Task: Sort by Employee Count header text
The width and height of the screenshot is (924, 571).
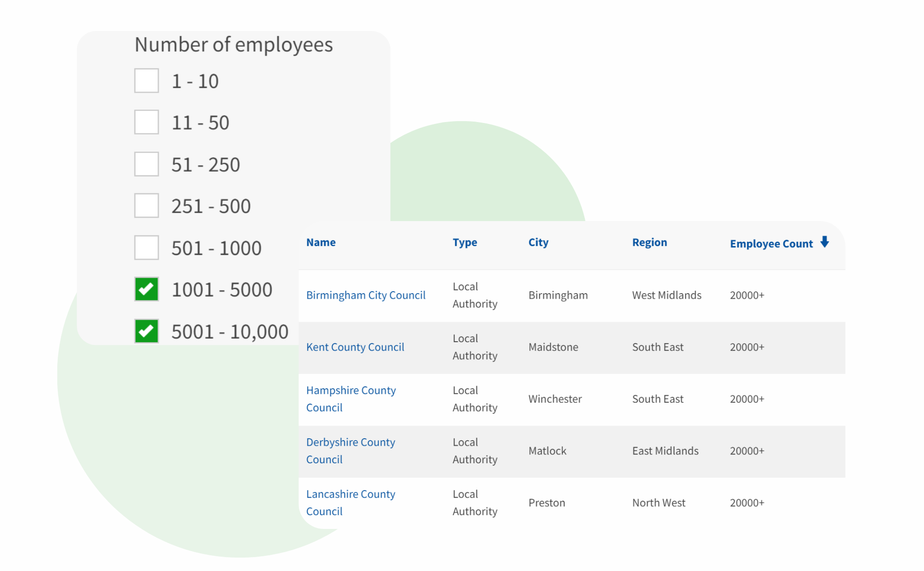Action: pyautogui.click(x=771, y=244)
